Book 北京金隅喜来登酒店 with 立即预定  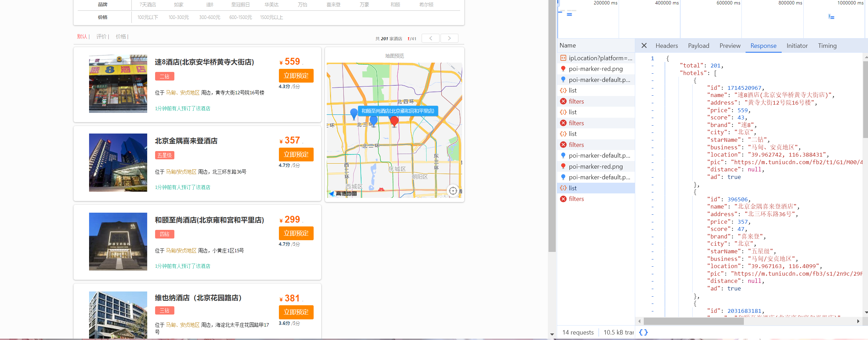(296, 155)
